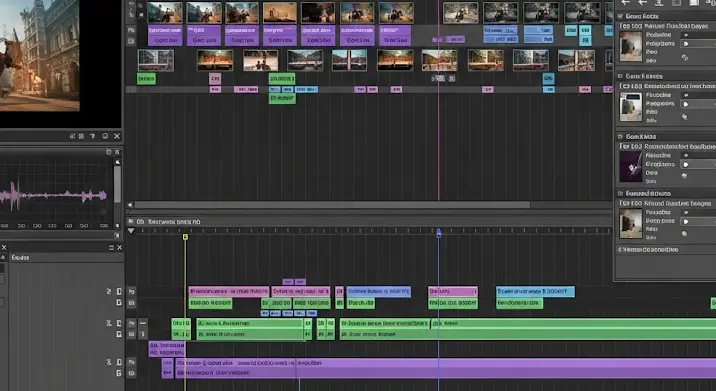This screenshot has height=391, width=716.
Task: Select the first pink clip in the lower timeline's top track
Action: [x=229, y=291]
